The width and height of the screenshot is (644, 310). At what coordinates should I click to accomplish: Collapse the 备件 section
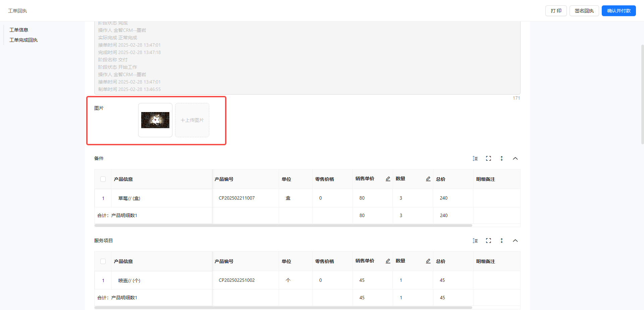click(515, 158)
